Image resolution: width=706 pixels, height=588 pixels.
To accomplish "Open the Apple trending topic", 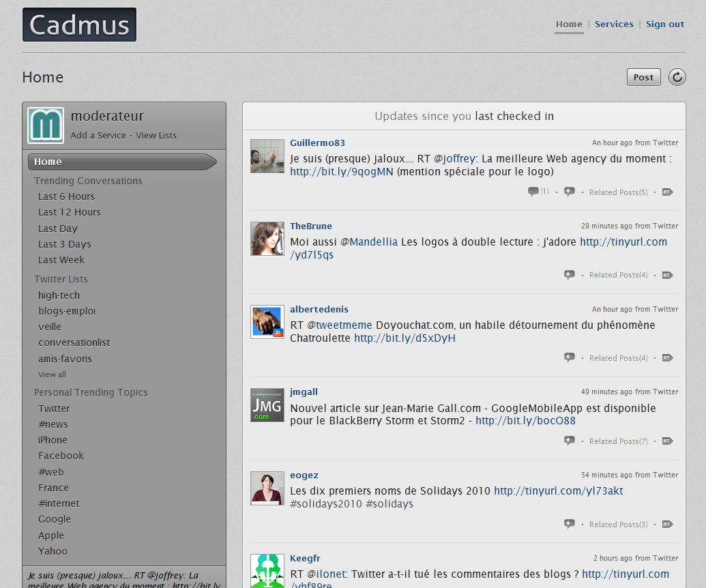I will click(x=51, y=535).
